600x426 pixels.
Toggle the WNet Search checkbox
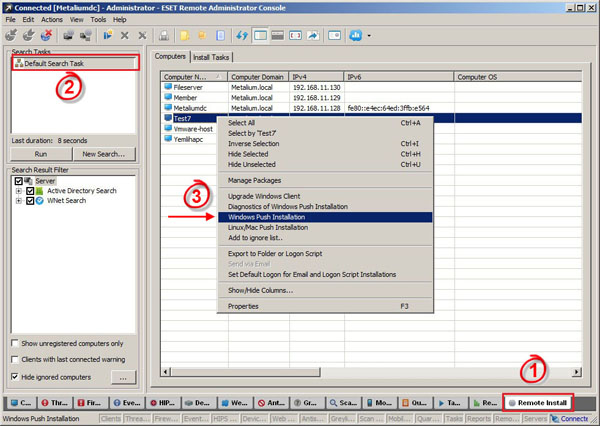click(30, 201)
